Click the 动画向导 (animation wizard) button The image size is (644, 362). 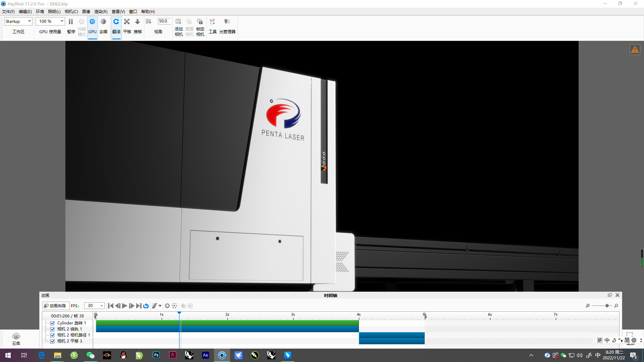(55, 306)
